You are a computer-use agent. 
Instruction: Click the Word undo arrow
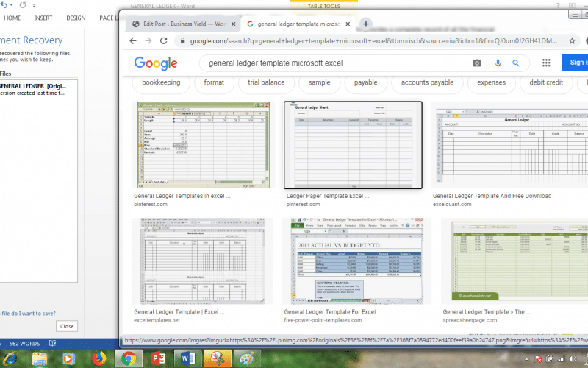tap(4, 5)
